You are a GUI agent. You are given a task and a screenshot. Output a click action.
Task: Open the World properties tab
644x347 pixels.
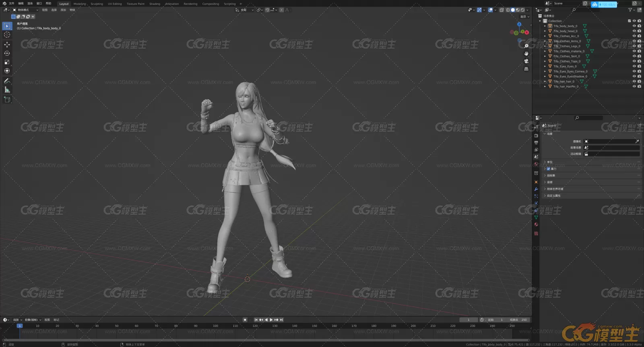pyautogui.click(x=536, y=164)
